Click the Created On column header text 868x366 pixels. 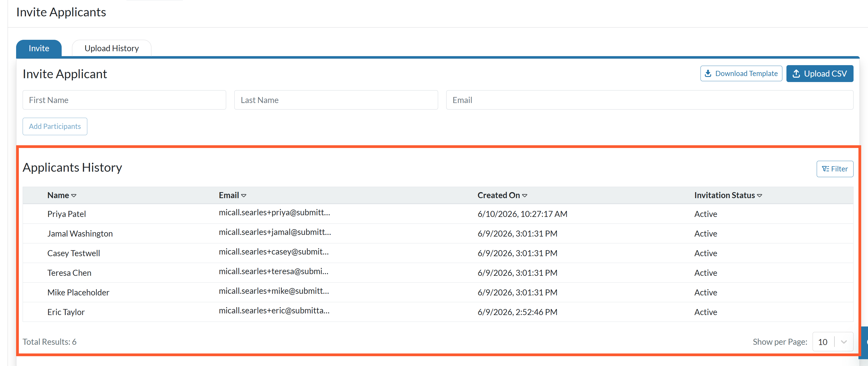tap(498, 195)
